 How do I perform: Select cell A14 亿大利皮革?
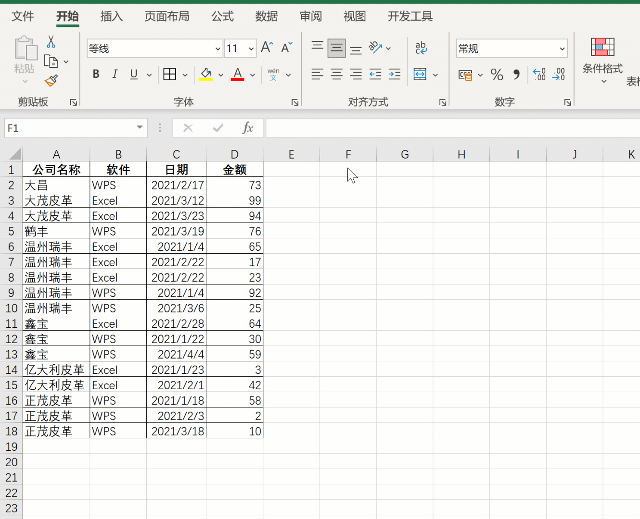coord(56,370)
